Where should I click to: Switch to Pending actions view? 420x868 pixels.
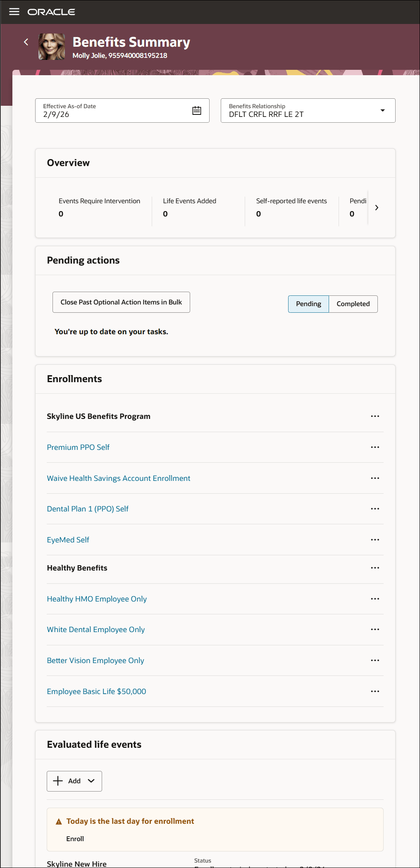point(308,304)
